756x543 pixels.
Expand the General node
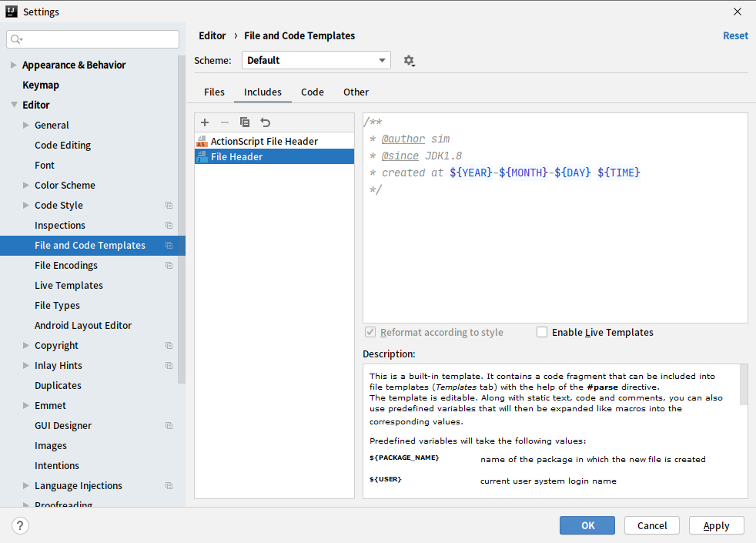(x=26, y=125)
